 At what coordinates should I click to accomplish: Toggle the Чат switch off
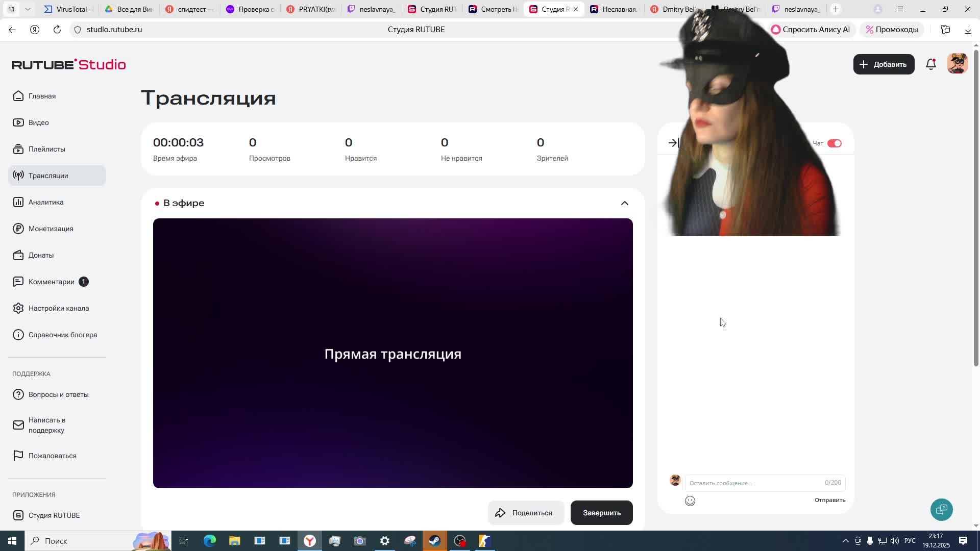(x=834, y=143)
